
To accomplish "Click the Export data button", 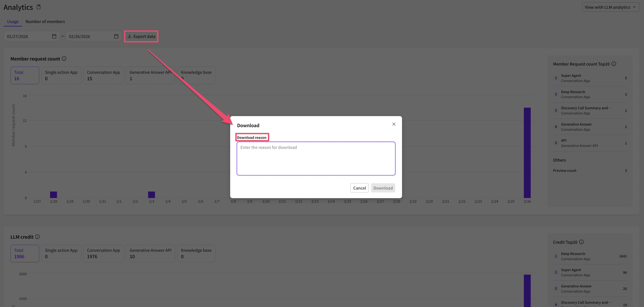I will tap(141, 36).
